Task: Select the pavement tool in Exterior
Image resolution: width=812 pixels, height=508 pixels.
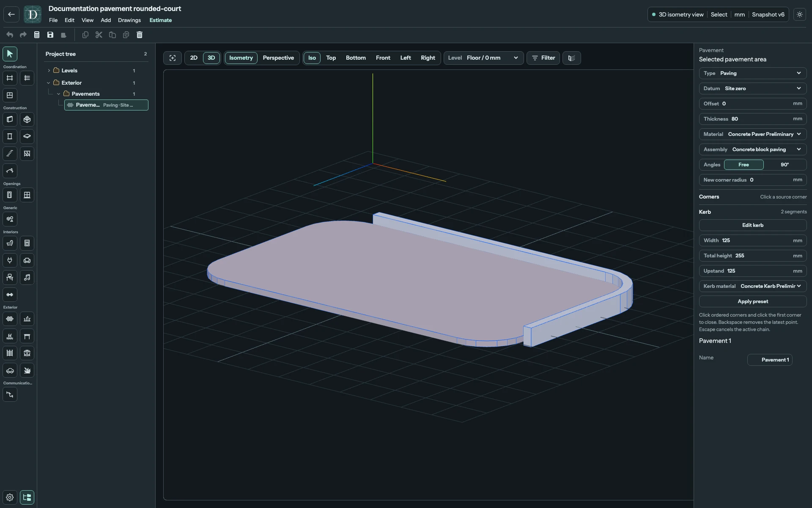Action: coord(10,319)
